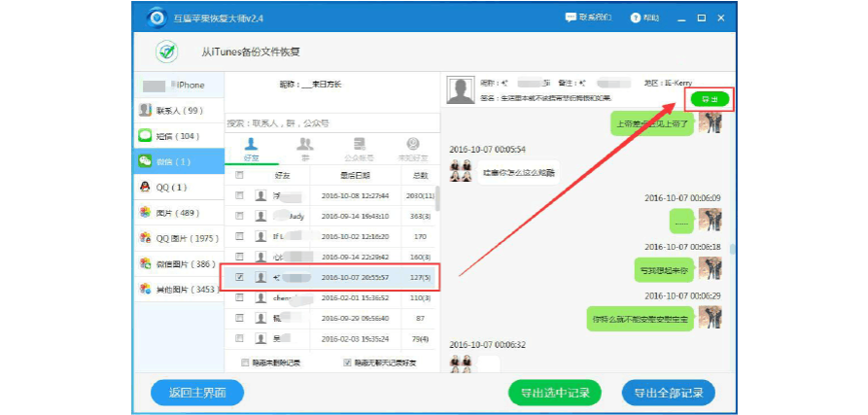The image size is (868, 415).
Task: Click the green '......' message bubble
Action: [x=682, y=221]
